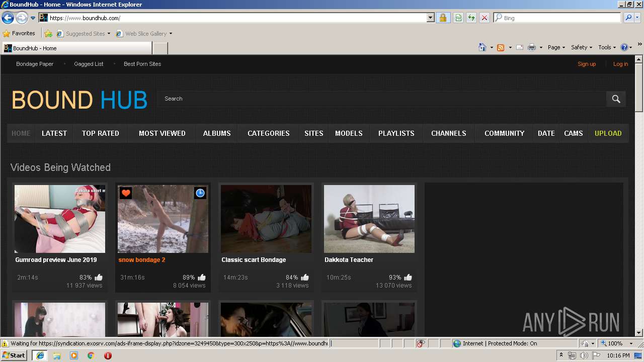Open the Web Slice Gallery dropdown
Screen dimensions: 644x362
point(144,34)
